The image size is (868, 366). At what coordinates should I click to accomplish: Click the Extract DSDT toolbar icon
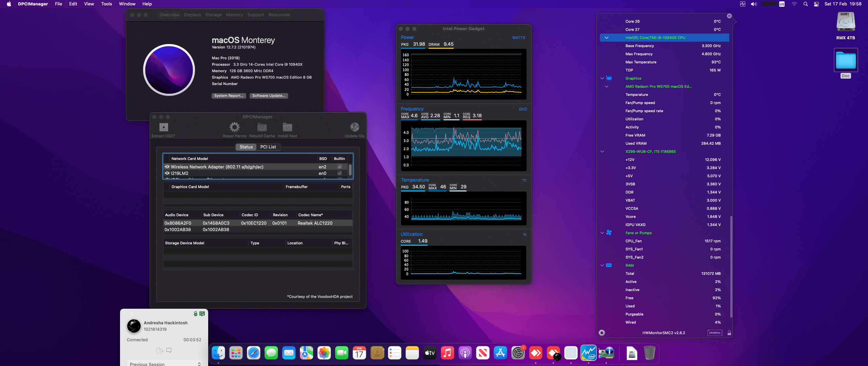(x=163, y=127)
